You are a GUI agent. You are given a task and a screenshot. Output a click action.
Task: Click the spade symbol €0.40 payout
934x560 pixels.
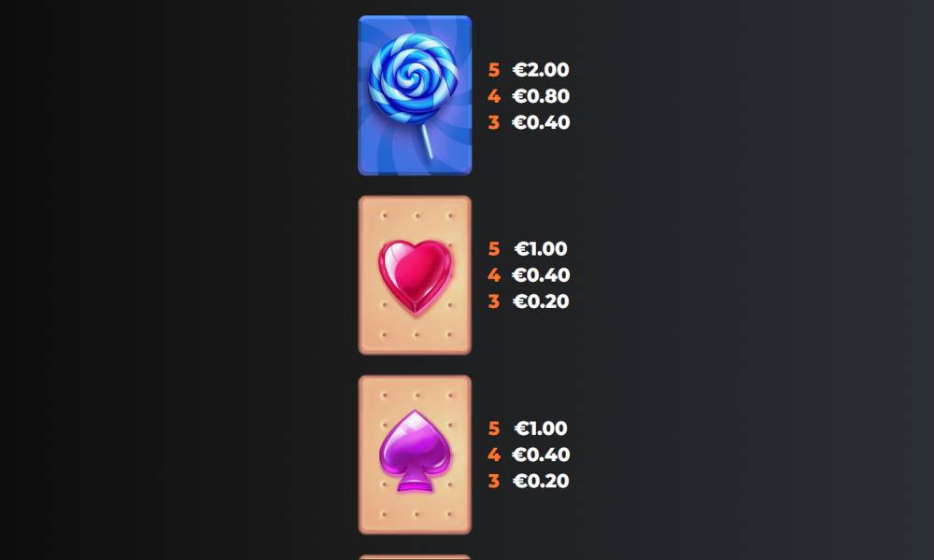coord(541,455)
